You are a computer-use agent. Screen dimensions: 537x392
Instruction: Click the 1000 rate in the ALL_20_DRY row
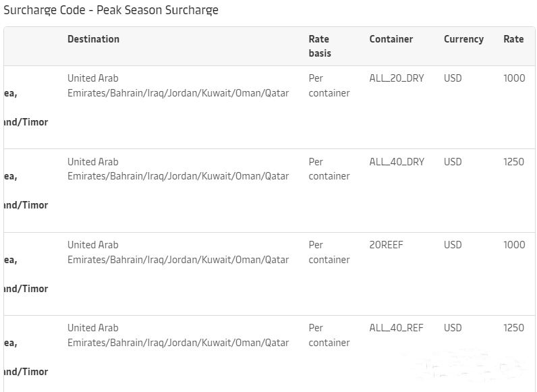[x=514, y=78]
